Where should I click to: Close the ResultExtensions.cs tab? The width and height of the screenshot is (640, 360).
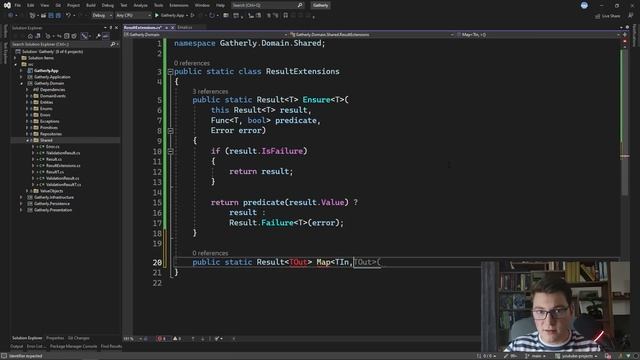click(x=172, y=27)
